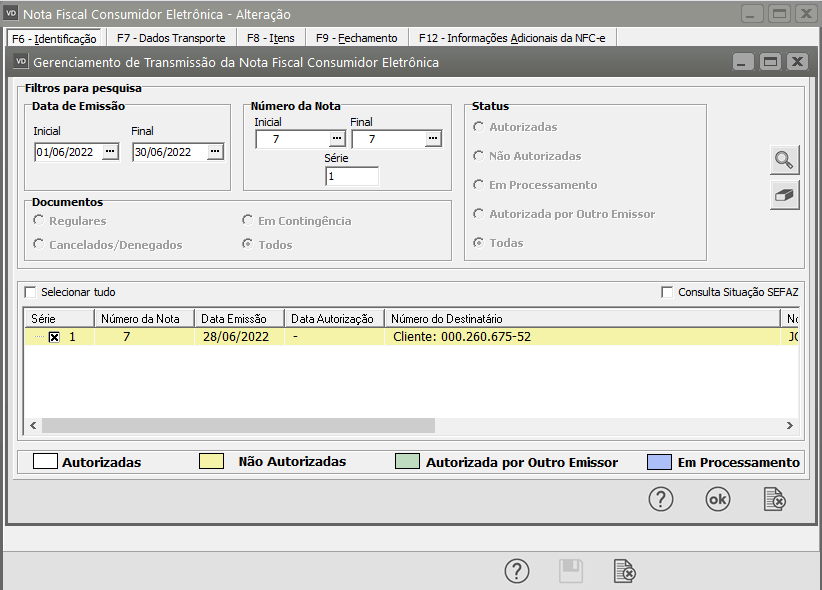
Task: Open the F9 - Fechamento tab
Action: pos(356,38)
